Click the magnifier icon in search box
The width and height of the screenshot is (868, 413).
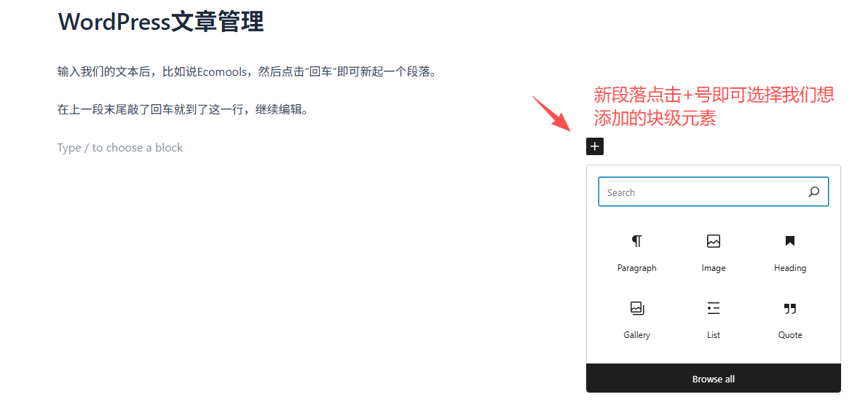click(x=813, y=192)
